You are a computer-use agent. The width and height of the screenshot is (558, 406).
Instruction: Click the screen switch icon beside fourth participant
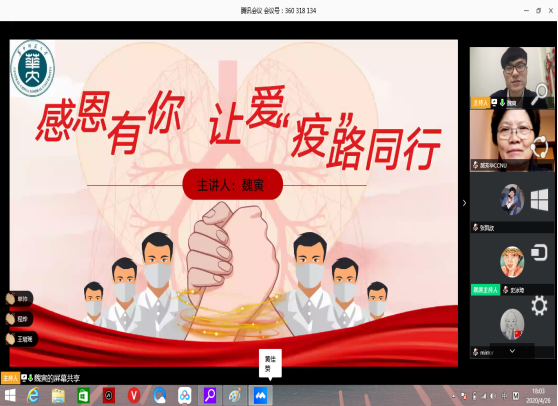539,252
